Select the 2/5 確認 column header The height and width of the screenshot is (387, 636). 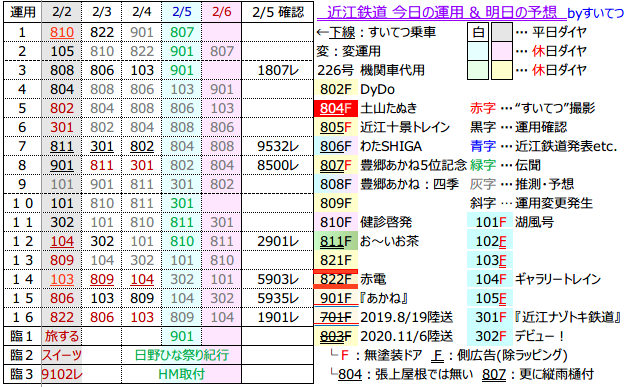click(278, 12)
